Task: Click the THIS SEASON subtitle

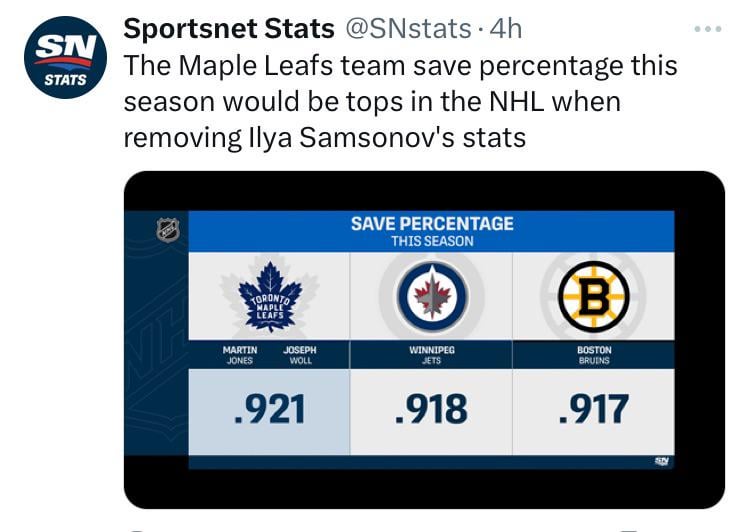Action: [431, 242]
